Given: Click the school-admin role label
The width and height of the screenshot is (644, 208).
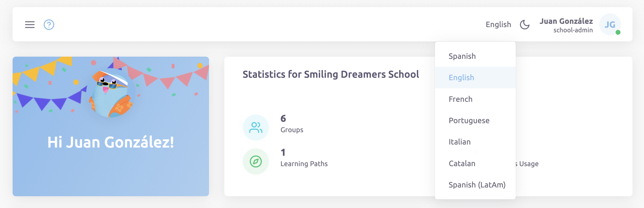Looking at the screenshot, I should pyautogui.click(x=573, y=30).
